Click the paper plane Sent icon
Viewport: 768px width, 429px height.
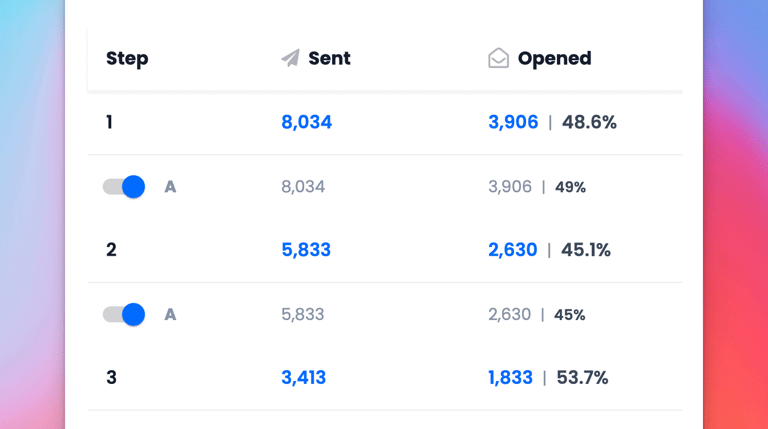290,58
